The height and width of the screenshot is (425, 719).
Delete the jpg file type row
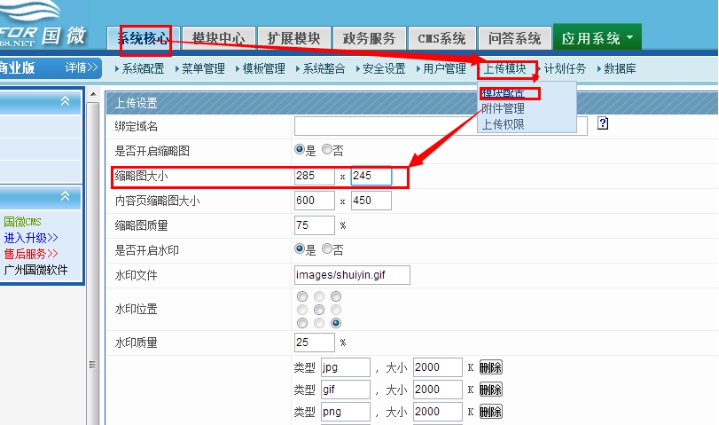[491, 367]
